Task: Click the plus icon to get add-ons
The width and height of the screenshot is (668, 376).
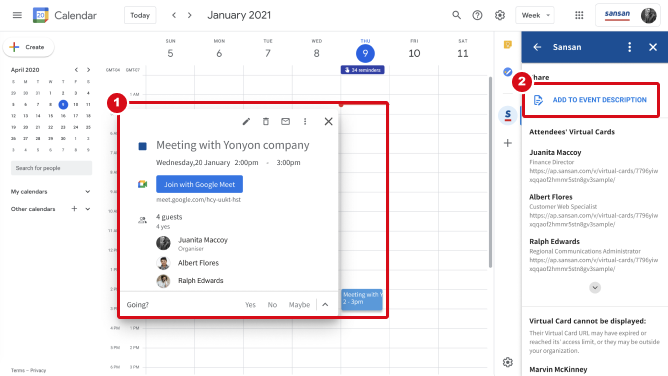Action: click(x=507, y=143)
